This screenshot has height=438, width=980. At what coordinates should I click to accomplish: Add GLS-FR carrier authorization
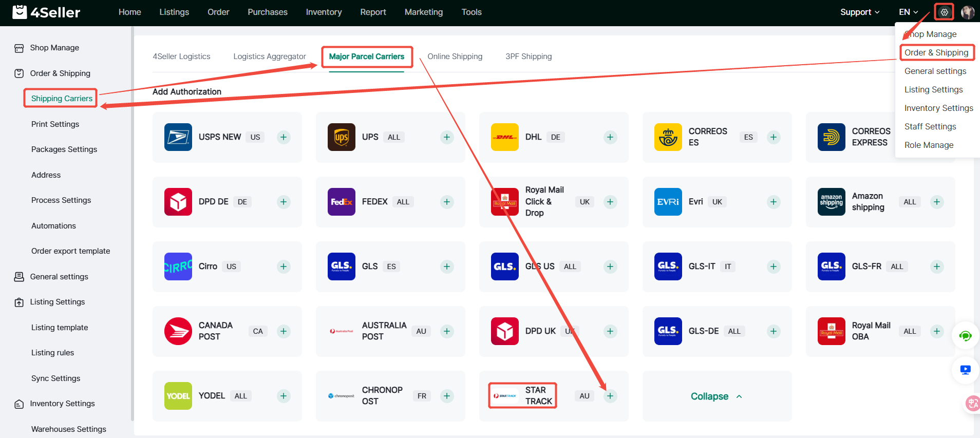(937, 266)
